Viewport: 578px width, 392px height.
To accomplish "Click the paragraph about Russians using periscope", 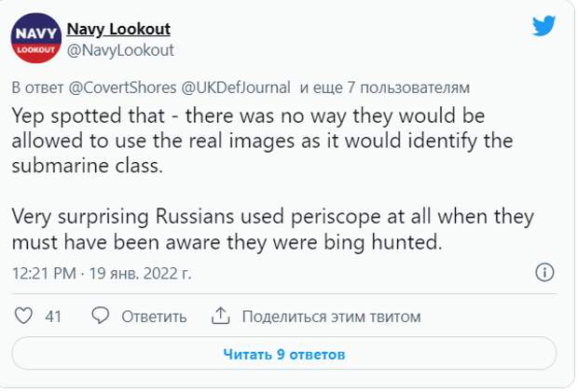I will tap(273, 229).
